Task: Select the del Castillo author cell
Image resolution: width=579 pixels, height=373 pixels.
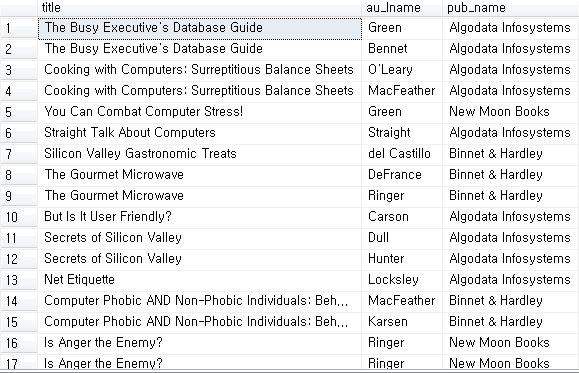Action: (x=402, y=154)
